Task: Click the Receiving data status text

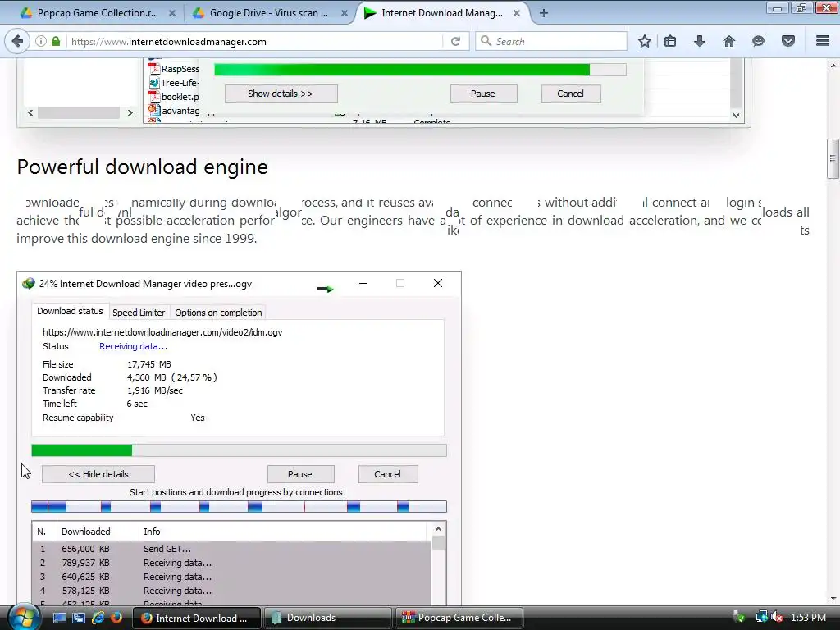Action: tap(133, 346)
